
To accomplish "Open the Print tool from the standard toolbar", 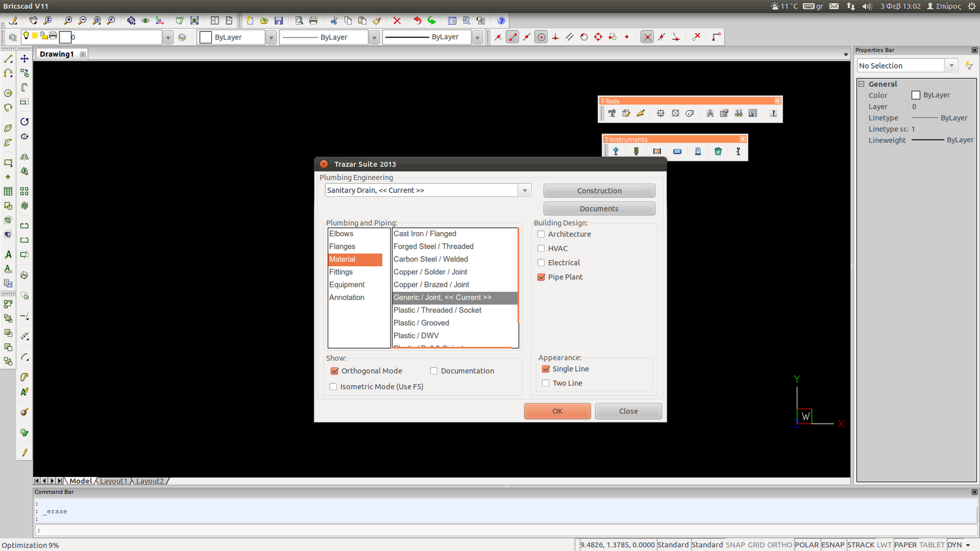I will tap(313, 20).
